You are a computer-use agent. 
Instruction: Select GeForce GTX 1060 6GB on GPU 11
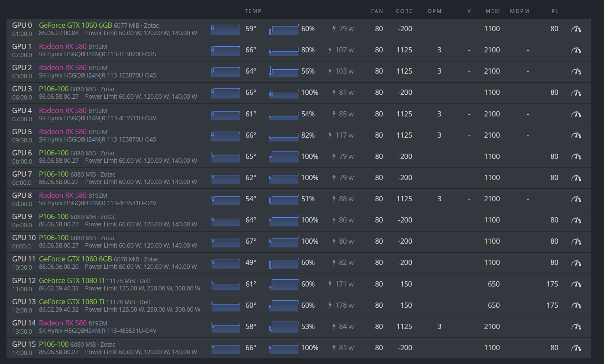coord(75,259)
